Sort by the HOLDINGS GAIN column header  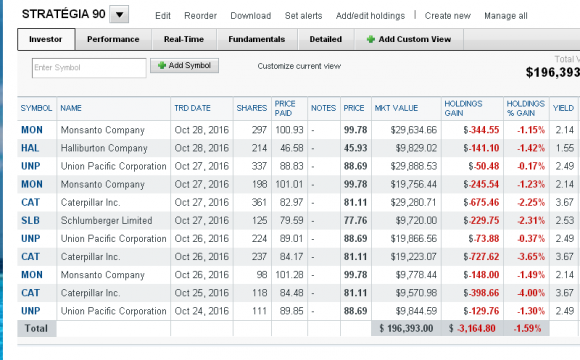pyautogui.click(x=463, y=108)
